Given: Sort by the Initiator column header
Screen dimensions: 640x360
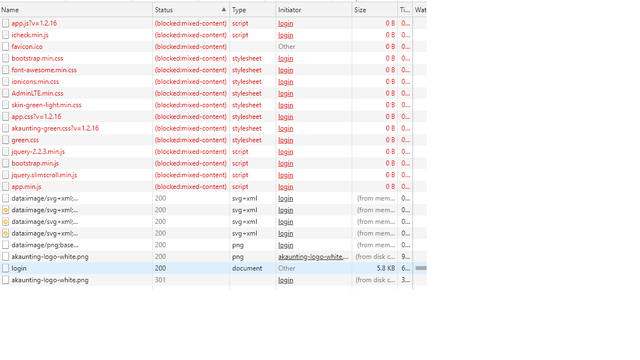Looking at the screenshot, I should (313, 10).
